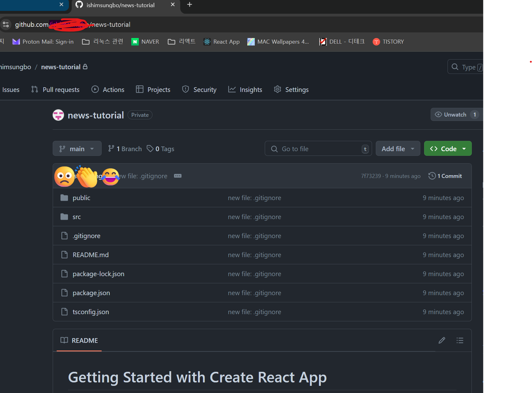View the 1 Branch link

point(125,149)
